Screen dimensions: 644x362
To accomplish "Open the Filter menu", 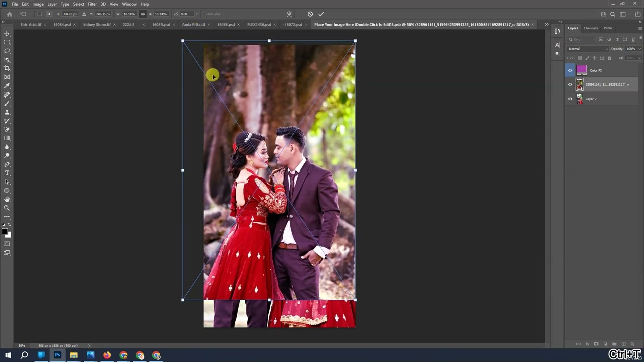I will point(92,4).
